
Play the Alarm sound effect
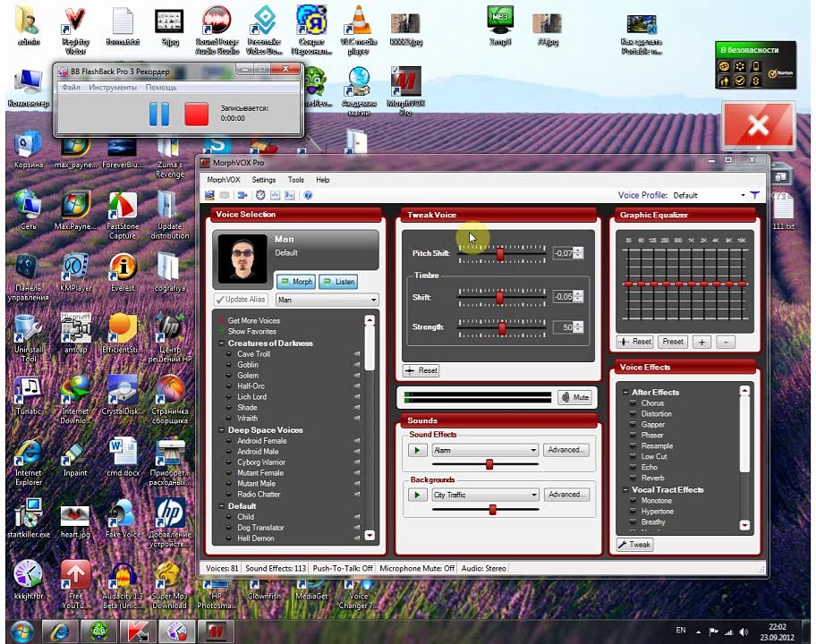pos(417,450)
